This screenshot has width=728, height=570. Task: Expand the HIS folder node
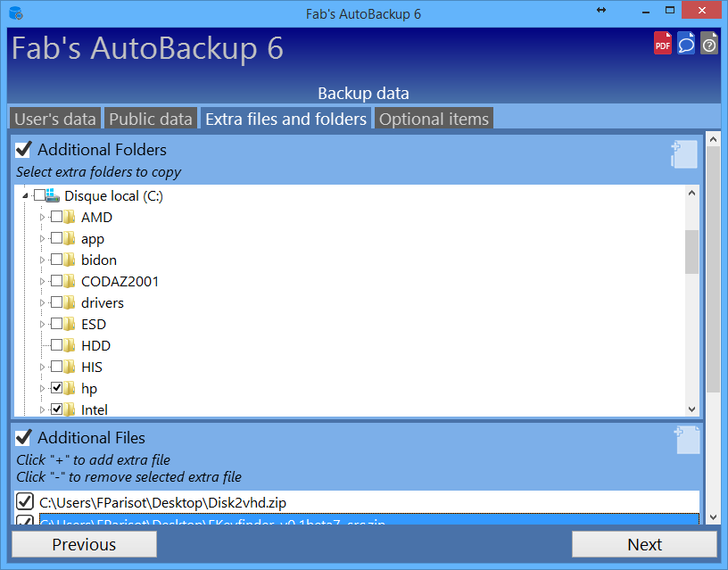click(42, 367)
